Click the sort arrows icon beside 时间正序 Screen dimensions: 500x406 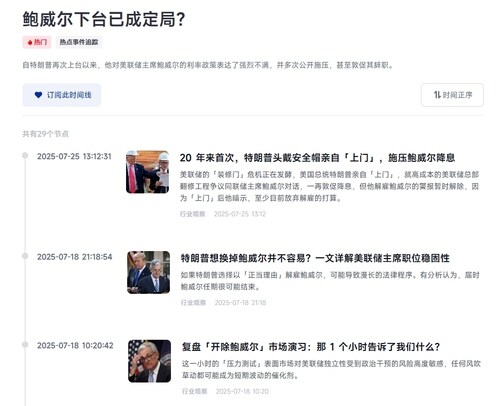click(x=437, y=95)
